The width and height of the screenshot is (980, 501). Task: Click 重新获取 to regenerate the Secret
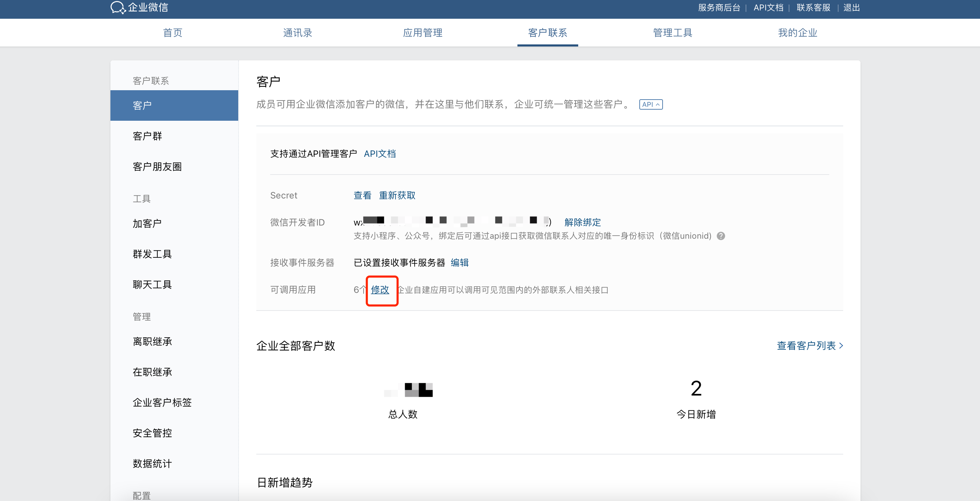click(x=397, y=195)
